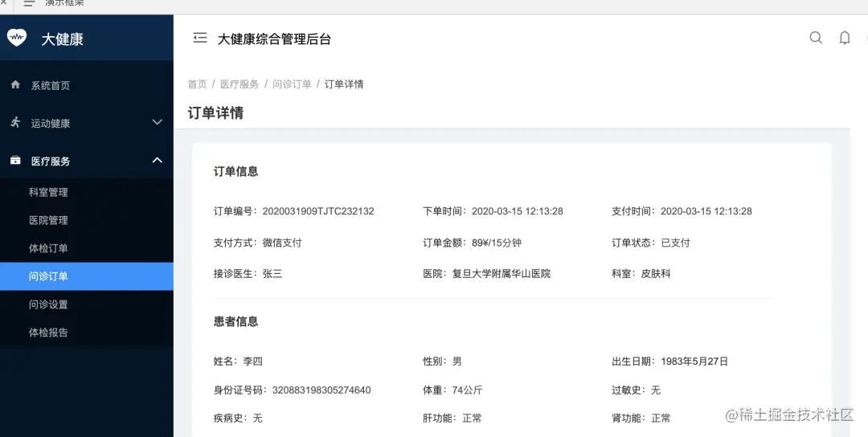Click order number 2020031909TJTC232132
Image resolution: width=868 pixels, height=437 pixels.
click(x=318, y=211)
